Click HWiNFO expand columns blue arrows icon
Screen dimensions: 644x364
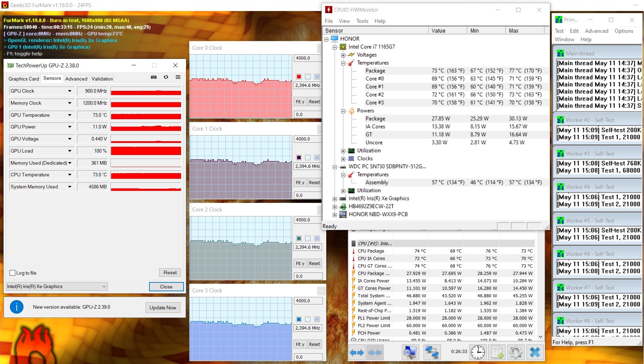pos(357,353)
